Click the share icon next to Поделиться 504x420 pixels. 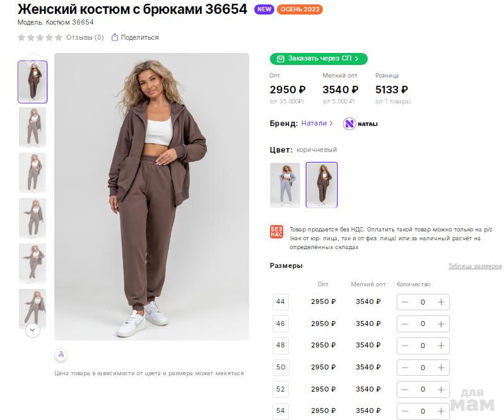click(115, 37)
